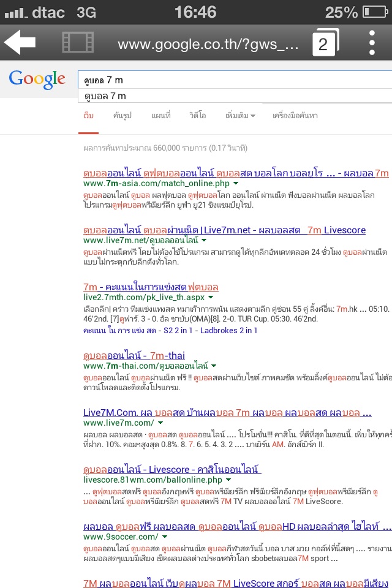This screenshot has height=588, width=392.
Task: Expand arrow next to www.live7m.net URL
Action: coord(204,240)
